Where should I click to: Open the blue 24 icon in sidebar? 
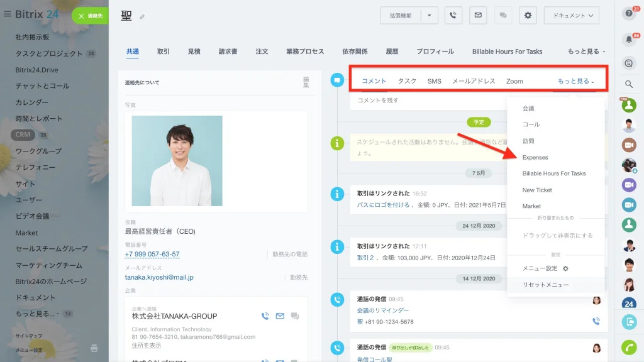(x=629, y=304)
